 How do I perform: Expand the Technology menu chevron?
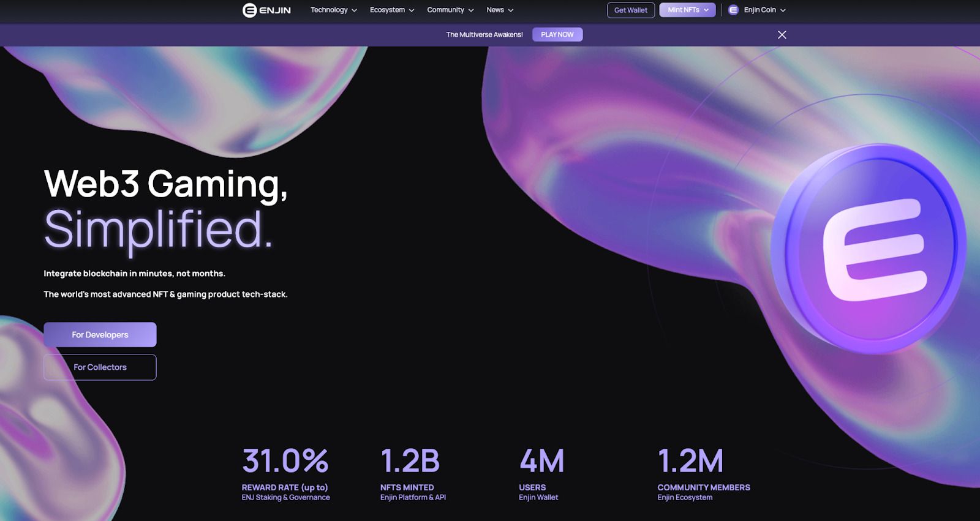click(x=354, y=10)
